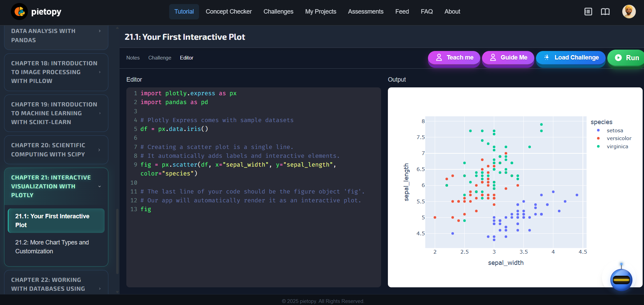Collapse Chapter 21 Interactive Visualization with Plotly

click(x=56, y=186)
